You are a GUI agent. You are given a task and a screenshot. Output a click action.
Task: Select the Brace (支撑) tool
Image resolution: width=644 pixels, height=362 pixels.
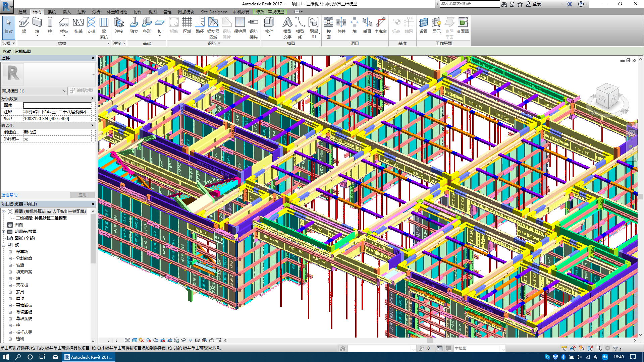(91, 25)
